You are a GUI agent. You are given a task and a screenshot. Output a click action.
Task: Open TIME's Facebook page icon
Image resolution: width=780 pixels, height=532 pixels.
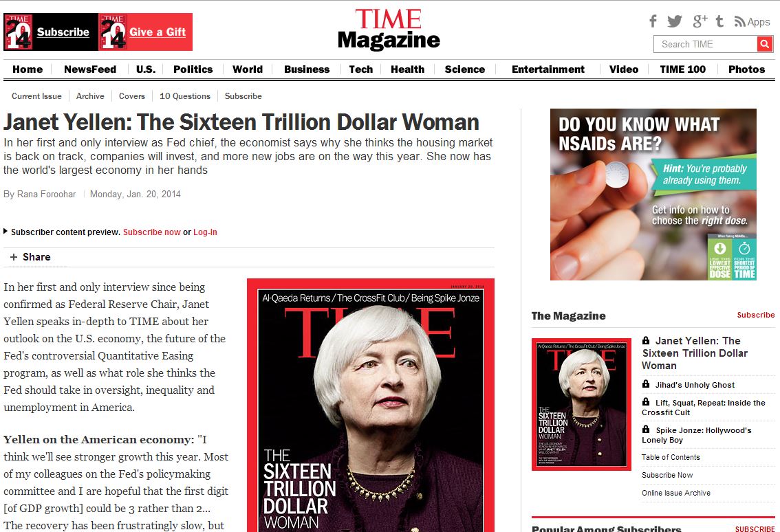pyautogui.click(x=653, y=21)
